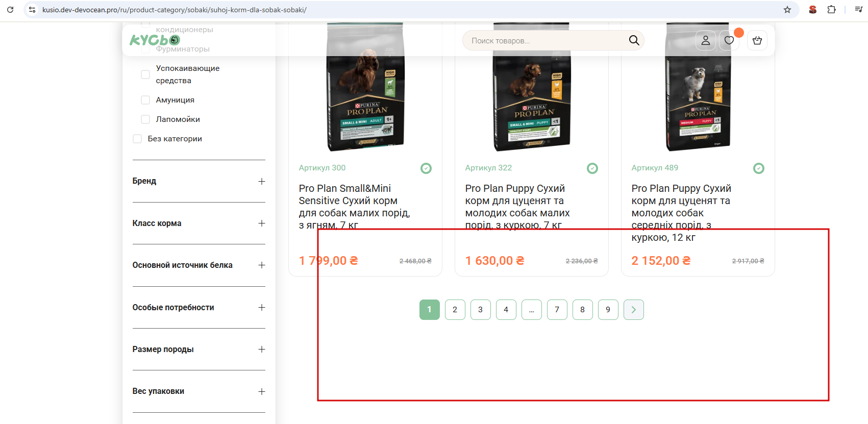Click the old price 2 917,00 ₴
This screenshot has width=868, height=424.
[748, 261]
